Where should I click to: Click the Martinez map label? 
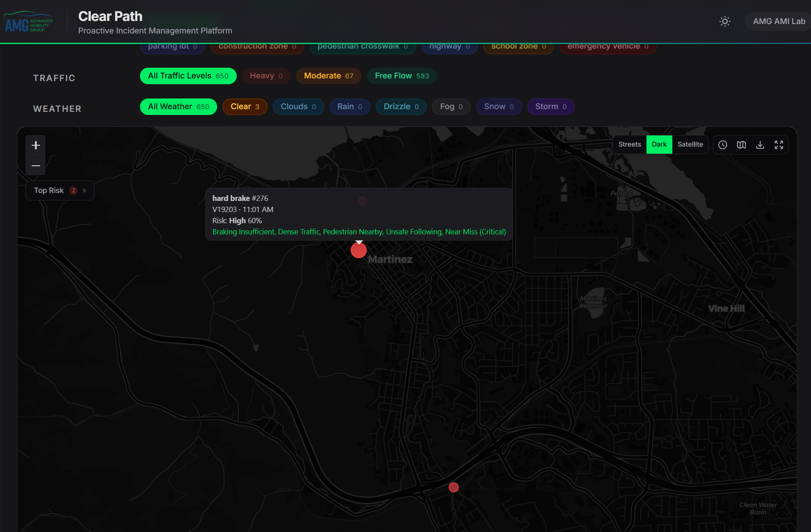[x=390, y=259]
